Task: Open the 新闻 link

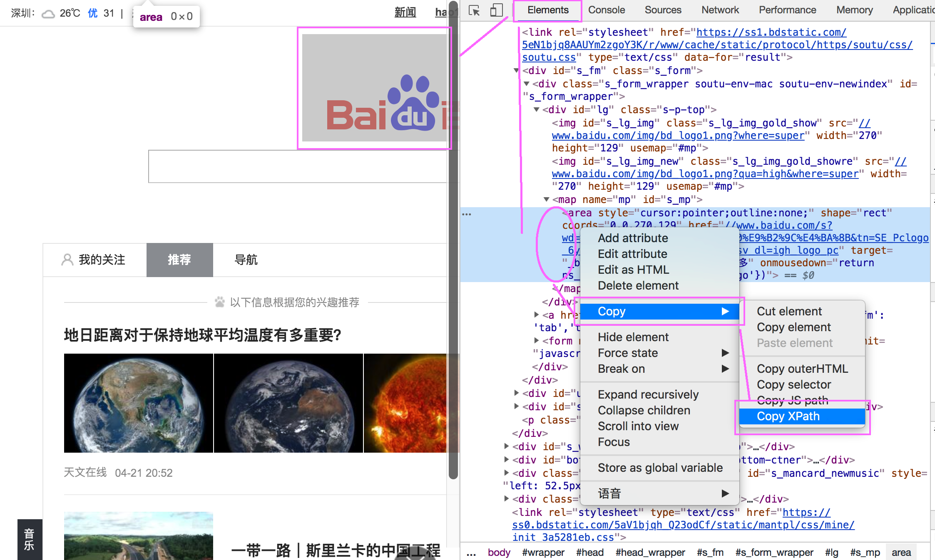Action: pos(405,12)
